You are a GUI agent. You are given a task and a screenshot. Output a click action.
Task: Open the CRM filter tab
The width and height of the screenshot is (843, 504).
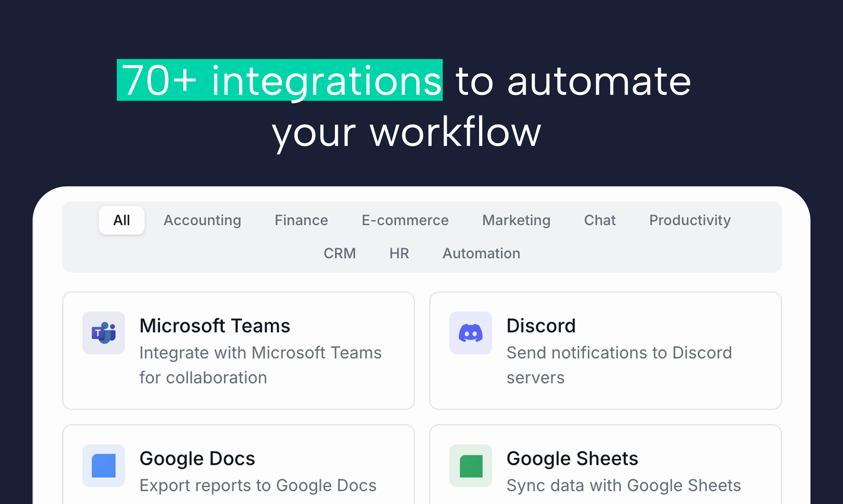[340, 253]
